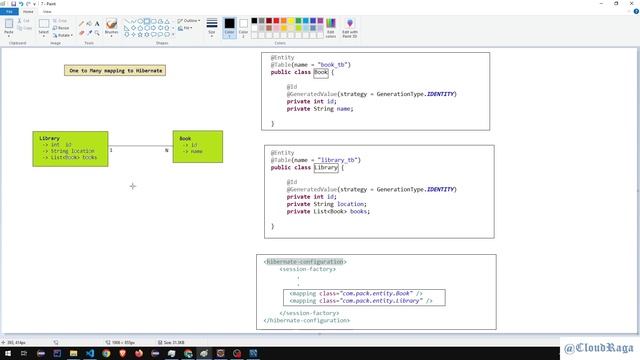Choose the Diamond shape
This screenshot has height=360, width=640.
133,28
